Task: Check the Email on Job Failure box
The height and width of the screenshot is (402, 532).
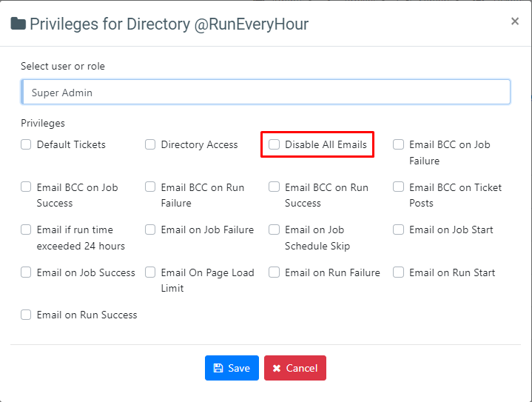Action: click(x=150, y=230)
